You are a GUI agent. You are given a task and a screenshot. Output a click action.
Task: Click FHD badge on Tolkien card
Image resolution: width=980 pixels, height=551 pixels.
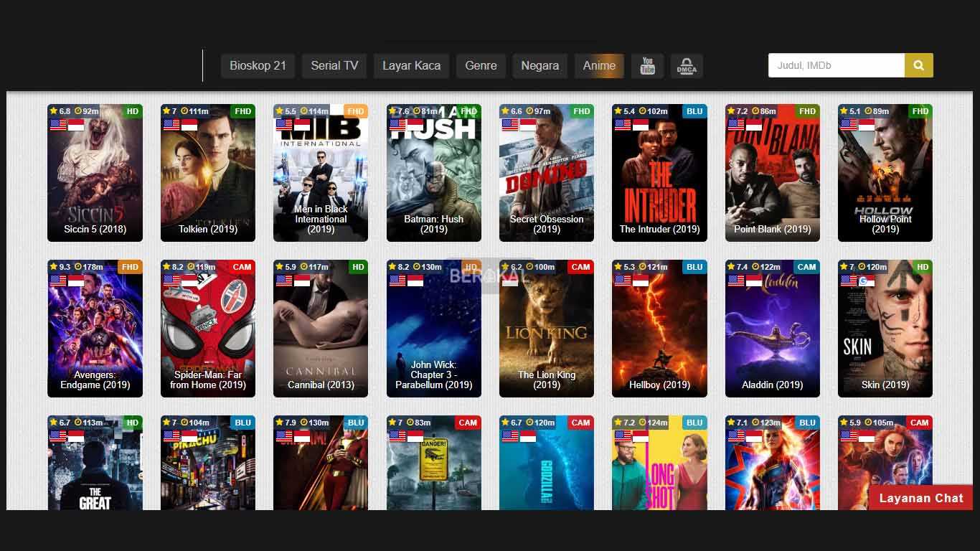point(242,111)
